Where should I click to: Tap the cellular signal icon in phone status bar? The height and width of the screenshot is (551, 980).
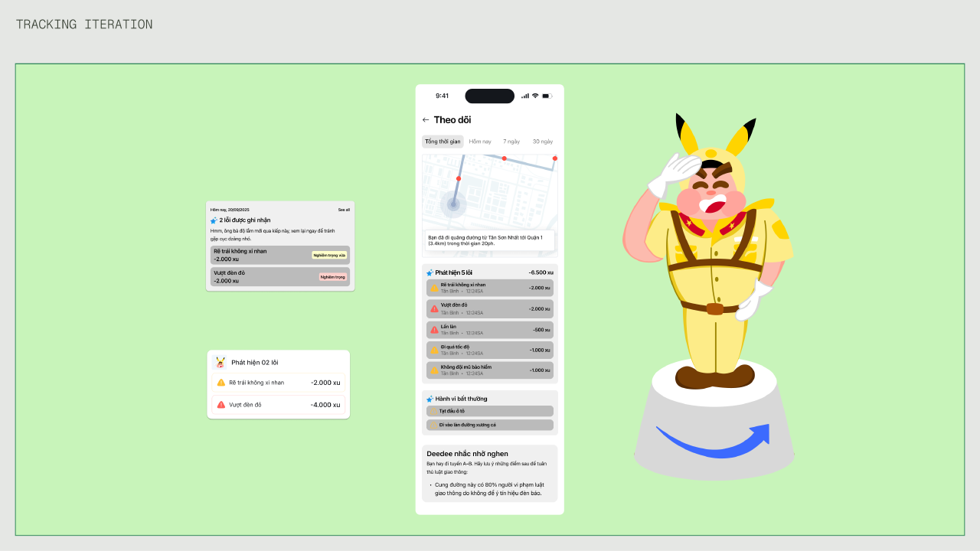(525, 96)
